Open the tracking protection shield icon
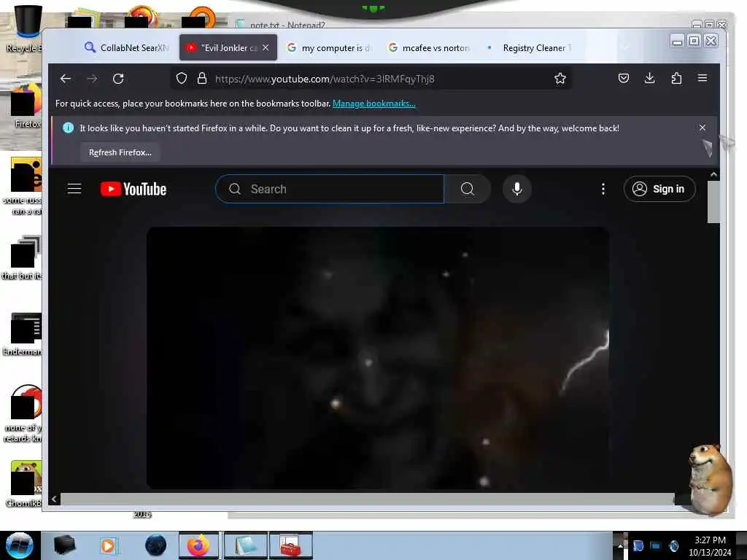747x560 pixels. [182, 79]
